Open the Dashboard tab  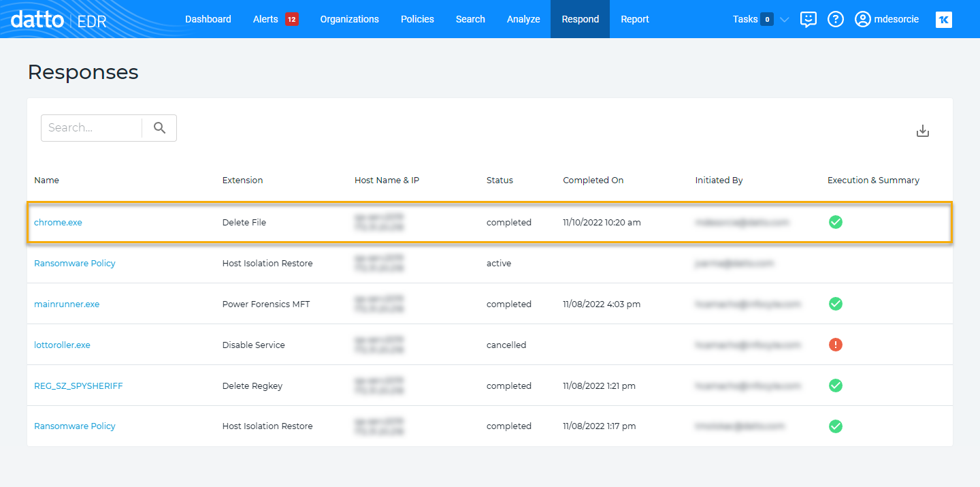pyautogui.click(x=208, y=19)
